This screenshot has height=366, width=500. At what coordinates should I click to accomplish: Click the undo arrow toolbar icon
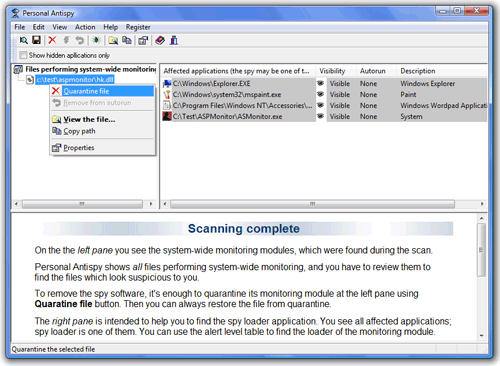tap(79, 40)
